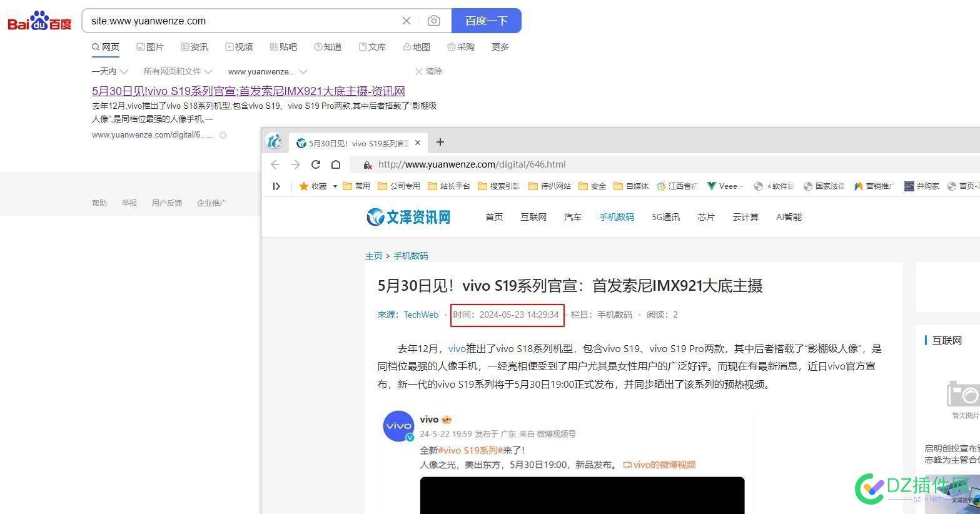This screenshot has height=514, width=980.
Task: Open the vivo S19 search result title
Action: point(248,91)
